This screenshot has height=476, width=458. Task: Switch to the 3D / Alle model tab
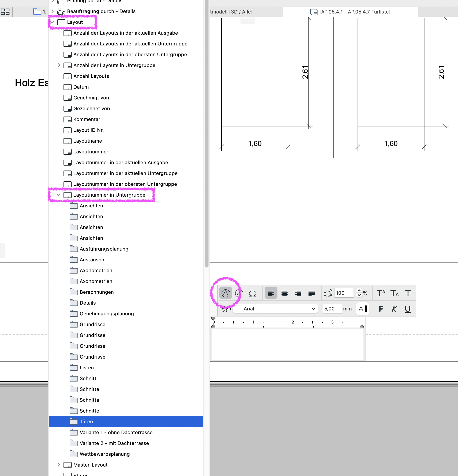click(246, 12)
